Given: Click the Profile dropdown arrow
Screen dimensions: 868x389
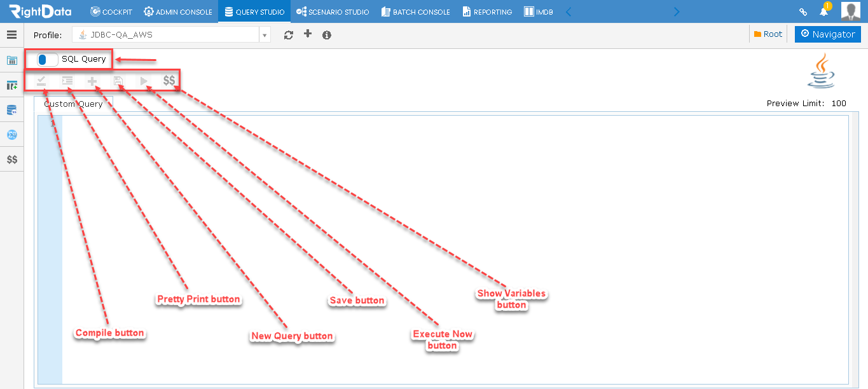Looking at the screenshot, I should pyautogui.click(x=265, y=36).
